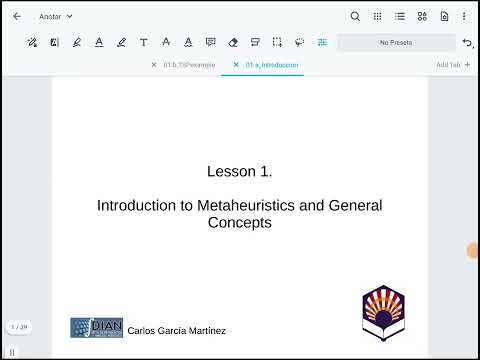Toggle the tool settings sliders icon
480x360 pixels.
pos(322,42)
